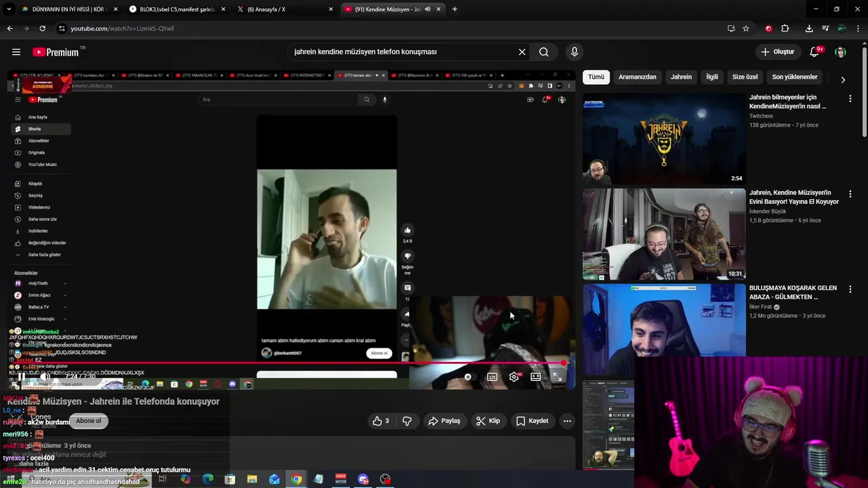Share video with Paylaş

(x=444, y=421)
